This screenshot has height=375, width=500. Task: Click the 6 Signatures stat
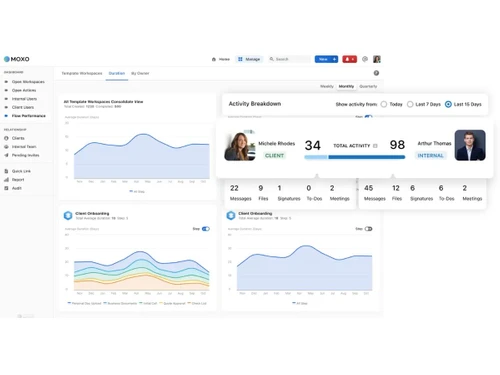[x=421, y=193]
